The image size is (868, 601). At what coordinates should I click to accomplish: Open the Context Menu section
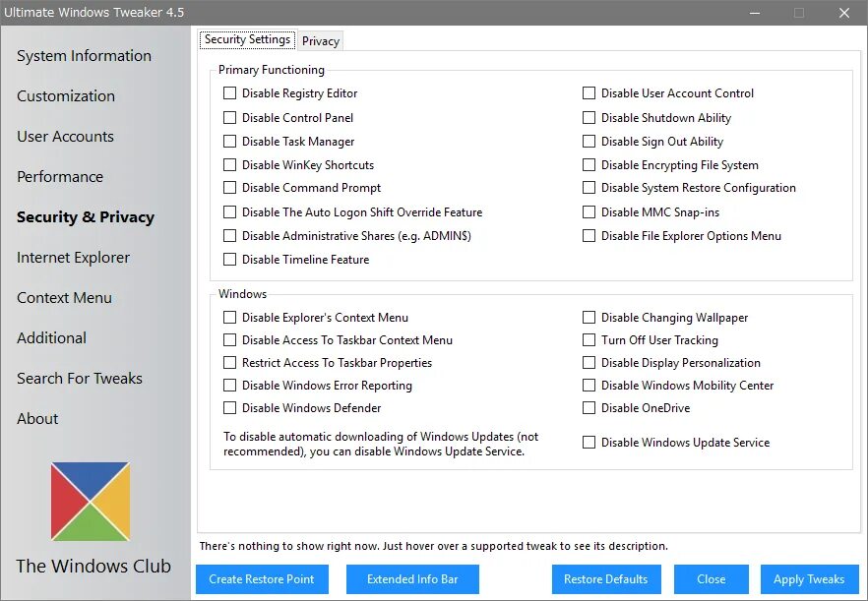pos(64,298)
